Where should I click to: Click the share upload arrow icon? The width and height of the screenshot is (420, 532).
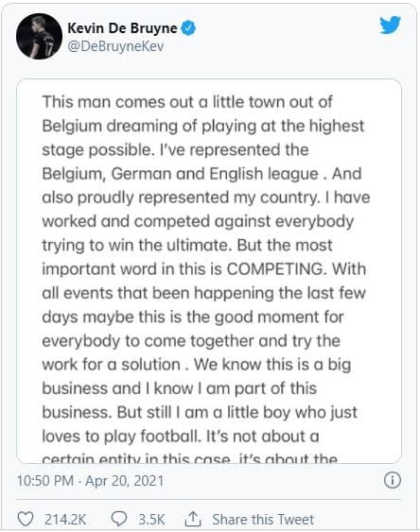coord(193,519)
